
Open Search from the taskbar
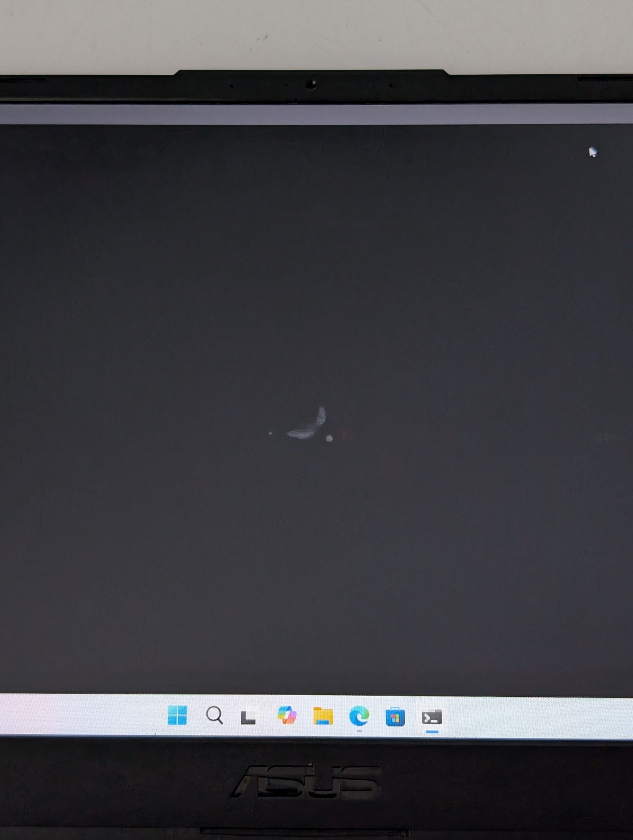tap(214, 715)
